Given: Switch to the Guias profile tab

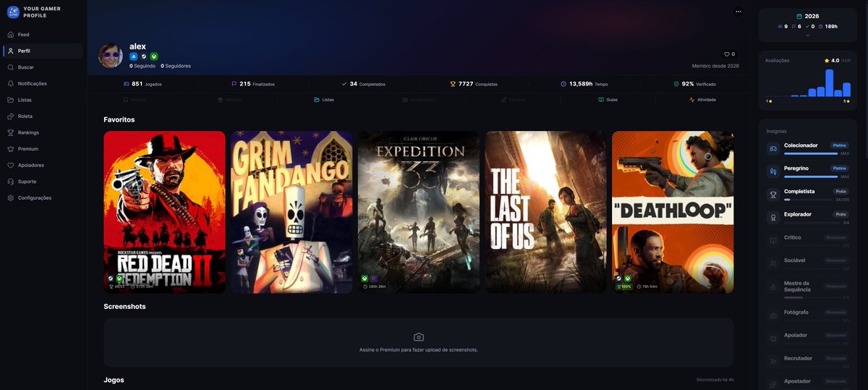Looking at the screenshot, I should pos(608,100).
